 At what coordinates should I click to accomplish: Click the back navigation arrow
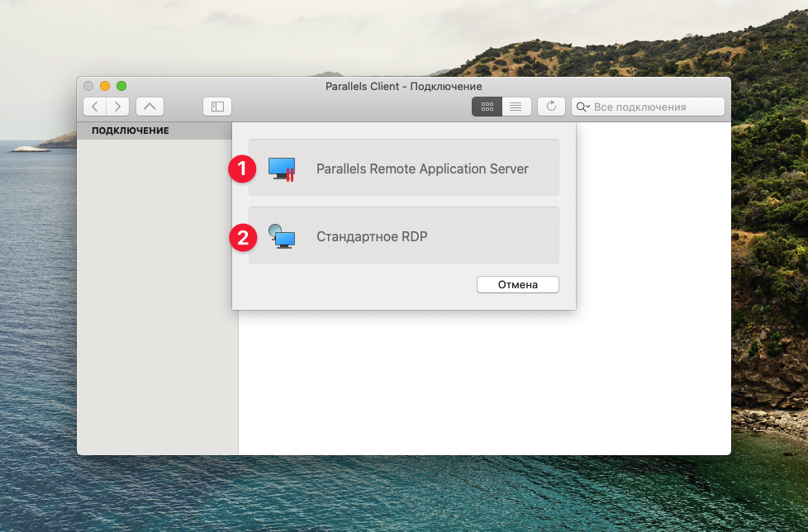coord(95,107)
